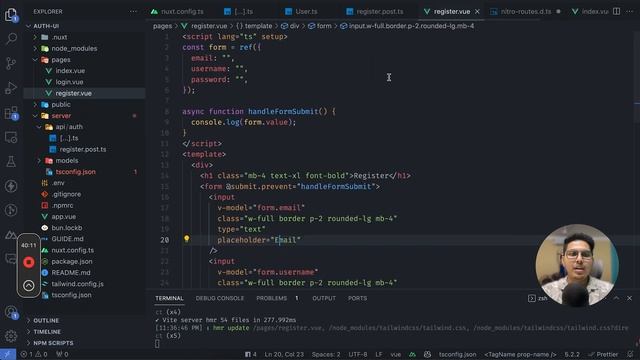This screenshot has height=360, width=640.
Task: Open Explorer Views and More Actions
Action: pos(133,11)
